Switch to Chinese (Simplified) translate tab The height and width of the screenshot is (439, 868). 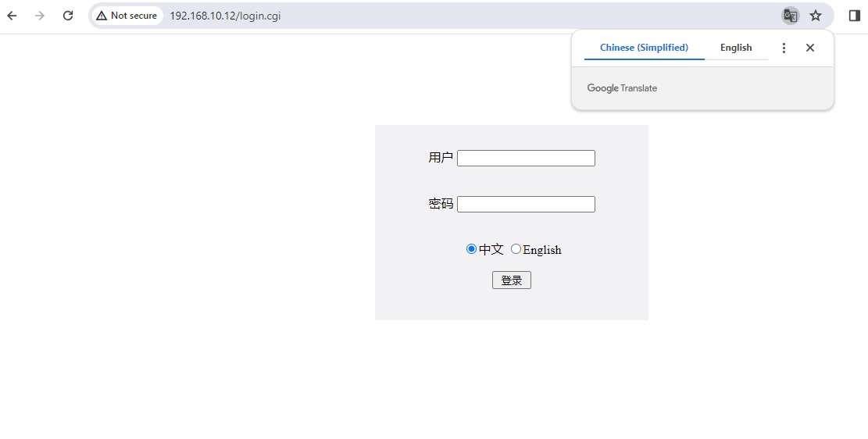(x=644, y=48)
